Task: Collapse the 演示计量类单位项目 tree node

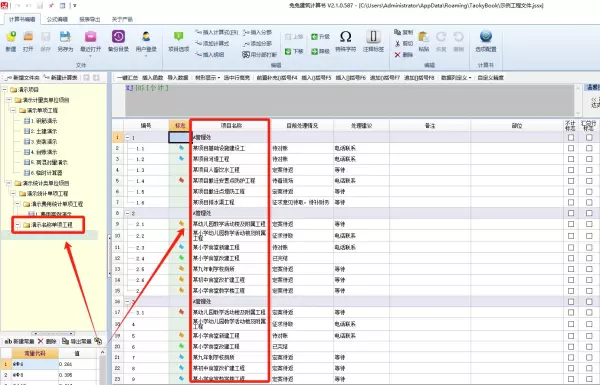Action: point(9,100)
